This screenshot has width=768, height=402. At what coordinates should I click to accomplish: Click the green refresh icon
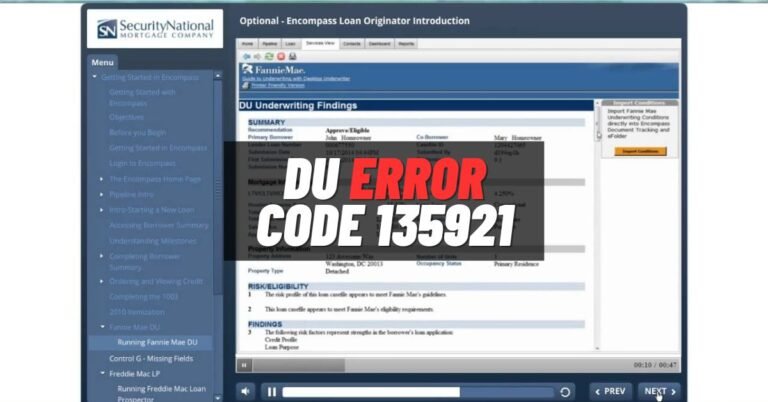pyautogui.click(x=269, y=57)
